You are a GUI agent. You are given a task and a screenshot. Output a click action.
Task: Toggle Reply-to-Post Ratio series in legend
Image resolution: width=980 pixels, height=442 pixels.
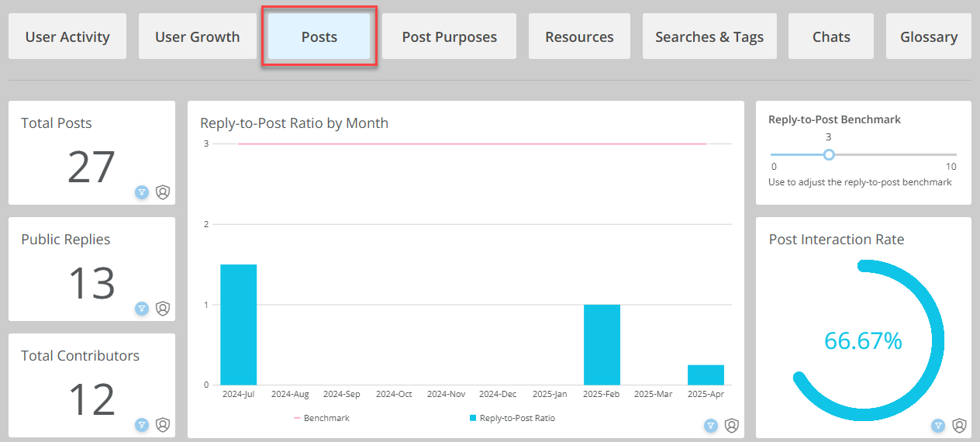[x=512, y=418]
